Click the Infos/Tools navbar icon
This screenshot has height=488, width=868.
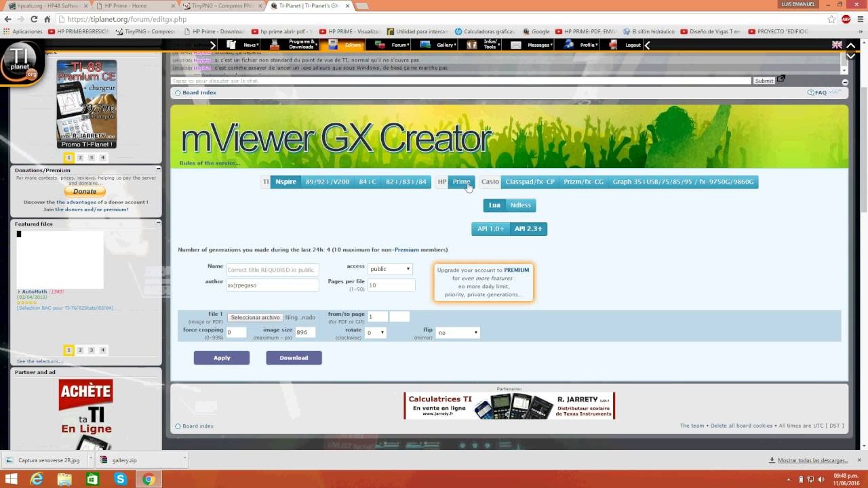click(x=472, y=45)
